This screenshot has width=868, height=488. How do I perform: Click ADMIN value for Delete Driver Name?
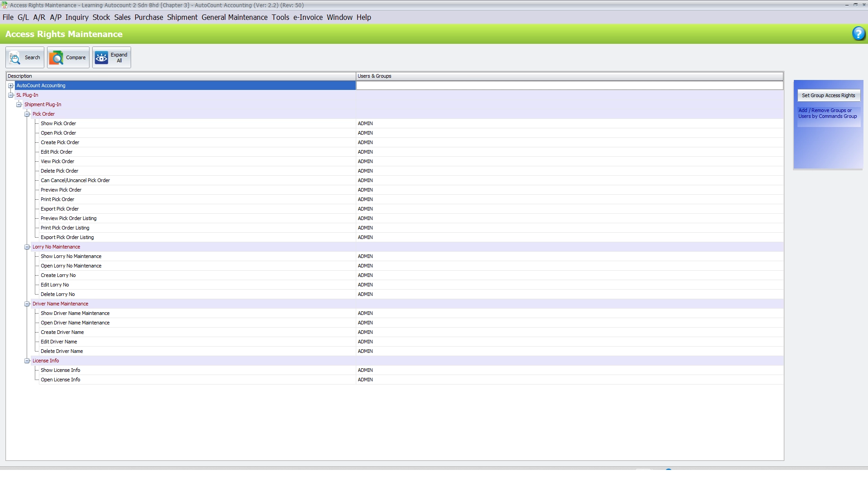(365, 351)
